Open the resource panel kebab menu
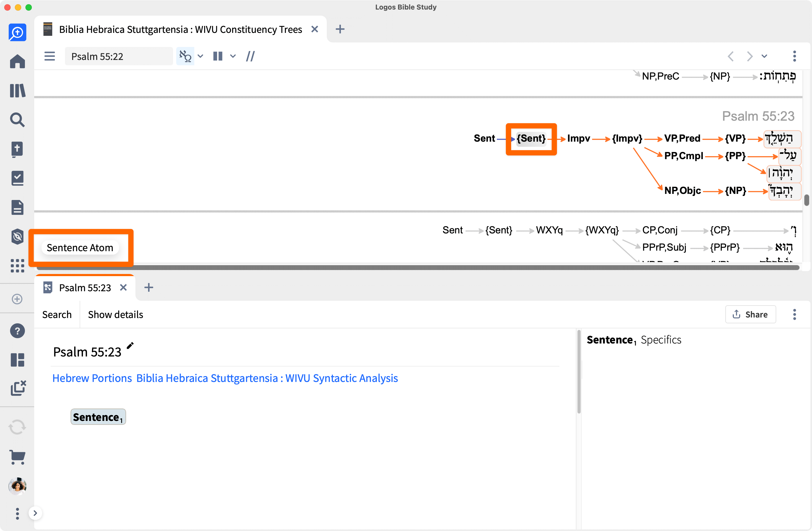812x531 pixels. pyautogui.click(x=795, y=56)
